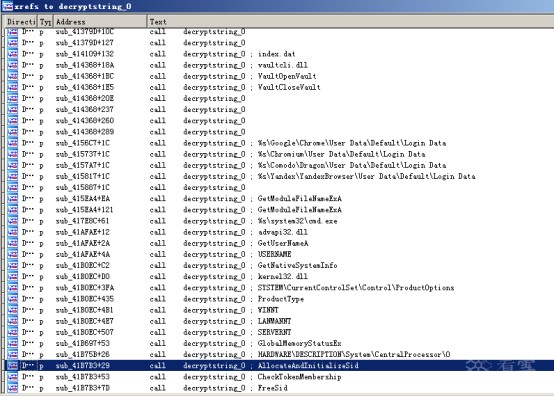Click the SERVERNT string text
Viewport: 554px width, 396px height.
[275, 332]
